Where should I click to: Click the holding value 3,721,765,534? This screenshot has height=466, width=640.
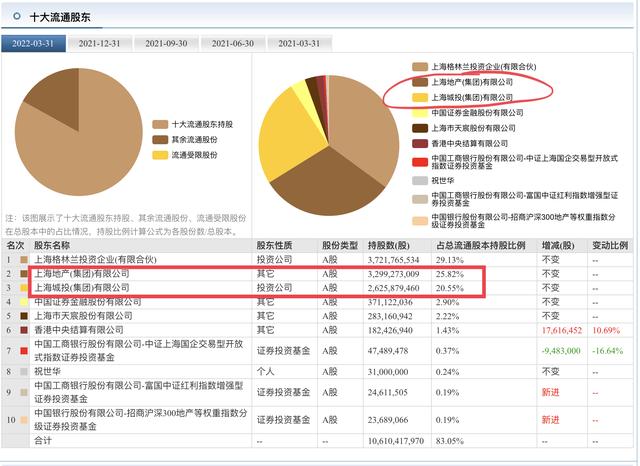(x=393, y=260)
